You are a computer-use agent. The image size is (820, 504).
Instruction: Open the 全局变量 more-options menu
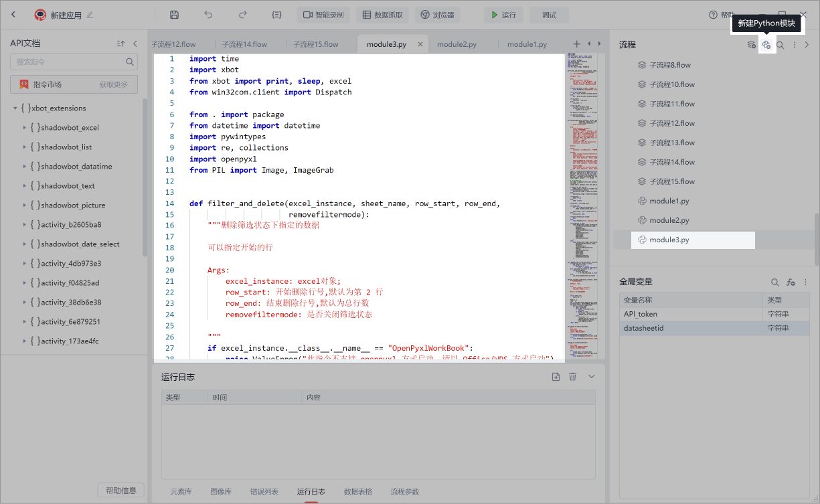(805, 282)
